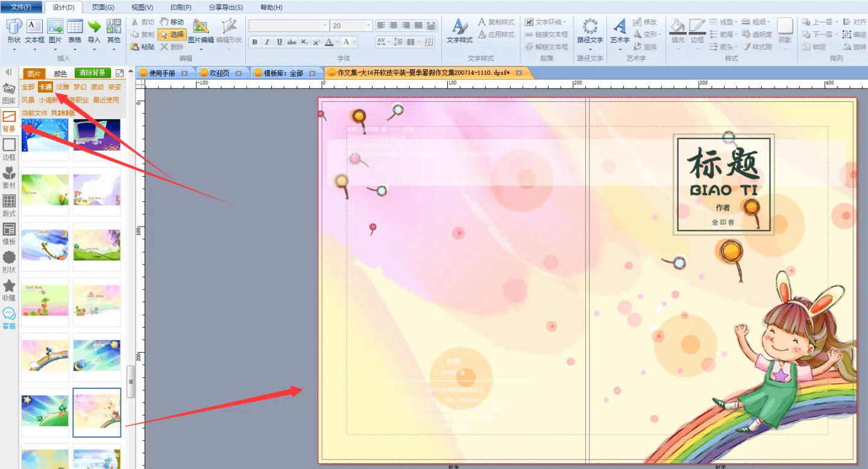Screen dimensions: 868x469
Task: Open the 分享导出(S) ribbon tab
Action: pyautogui.click(x=226, y=7)
